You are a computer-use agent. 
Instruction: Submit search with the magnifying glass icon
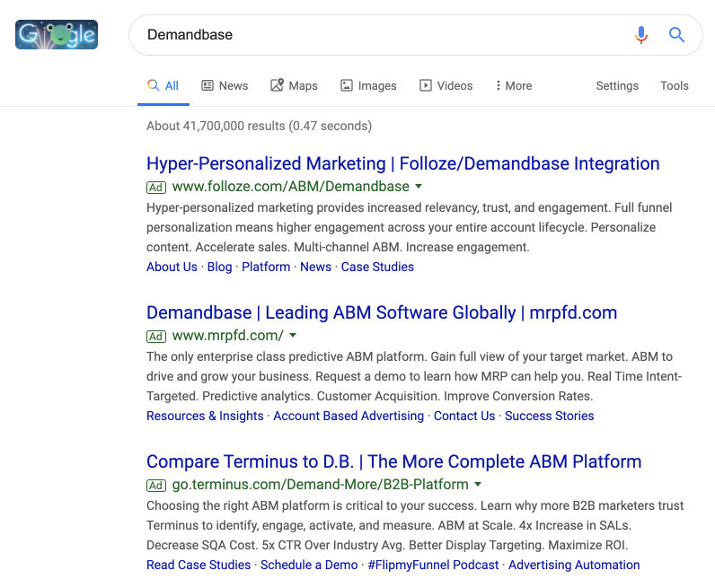click(676, 35)
